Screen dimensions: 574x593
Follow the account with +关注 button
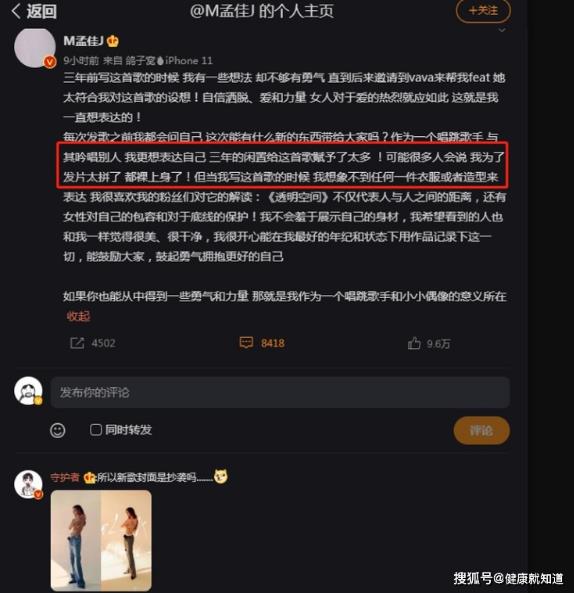[483, 11]
